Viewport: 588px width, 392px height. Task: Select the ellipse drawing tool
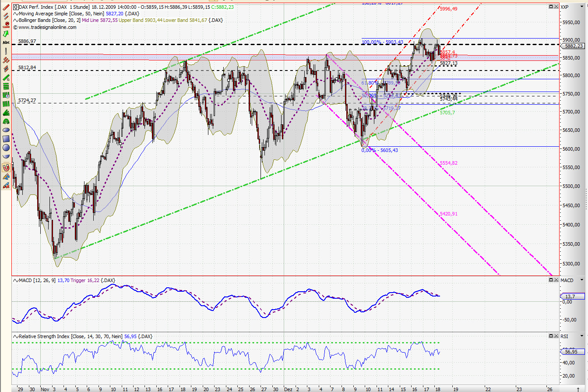tap(5, 130)
